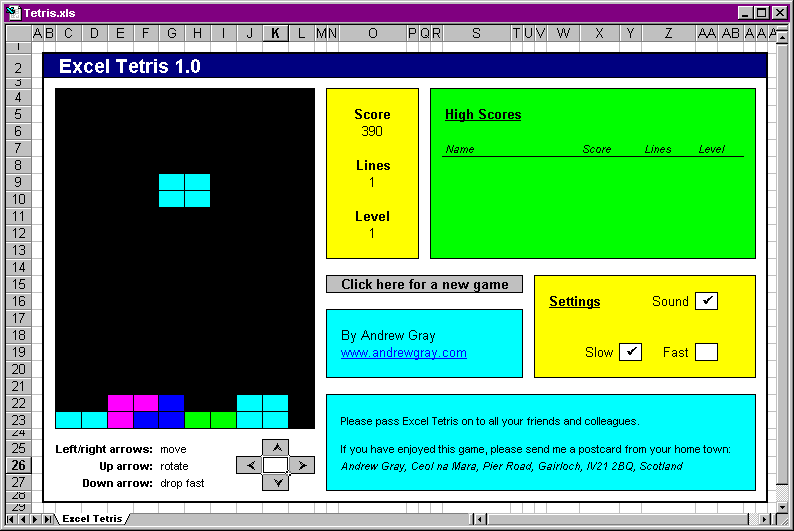794x531 pixels.
Task: Click horizontal scrollbar left arrow
Action: (x=481, y=519)
